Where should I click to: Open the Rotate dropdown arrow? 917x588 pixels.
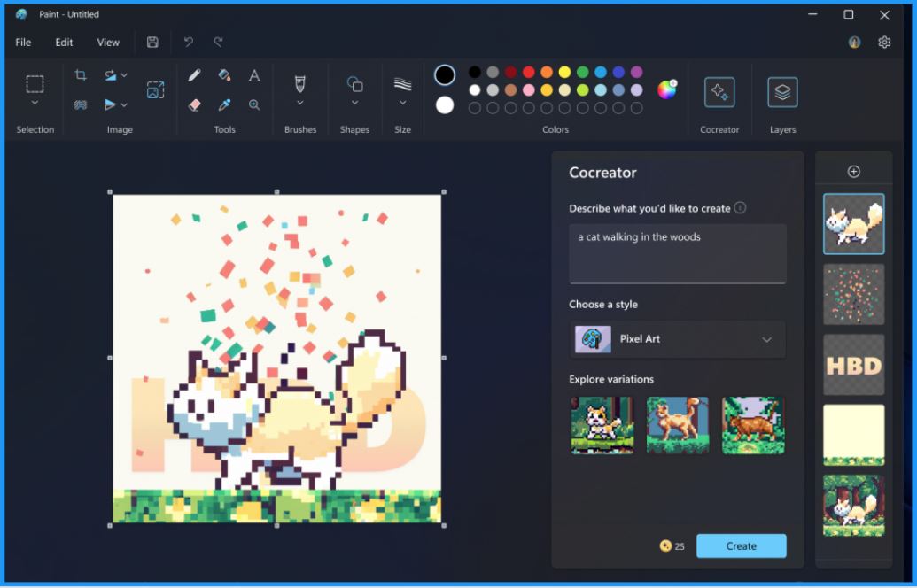(124, 75)
